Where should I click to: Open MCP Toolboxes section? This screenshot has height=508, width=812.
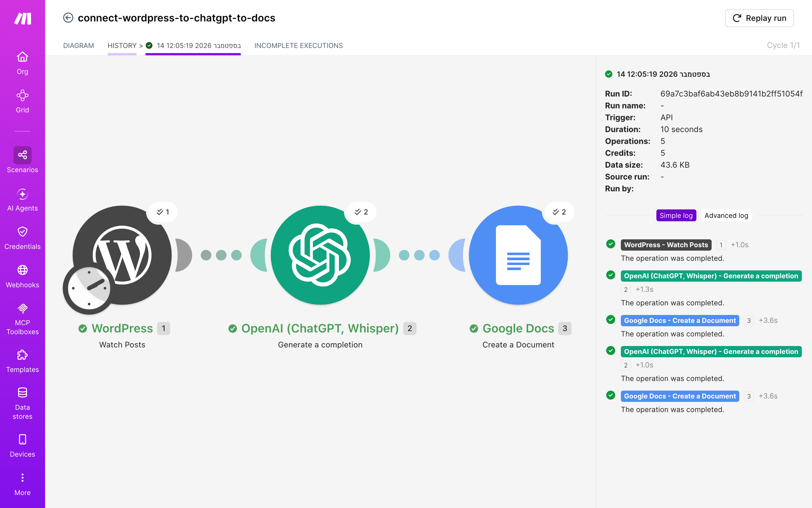click(x=23, y=319)
